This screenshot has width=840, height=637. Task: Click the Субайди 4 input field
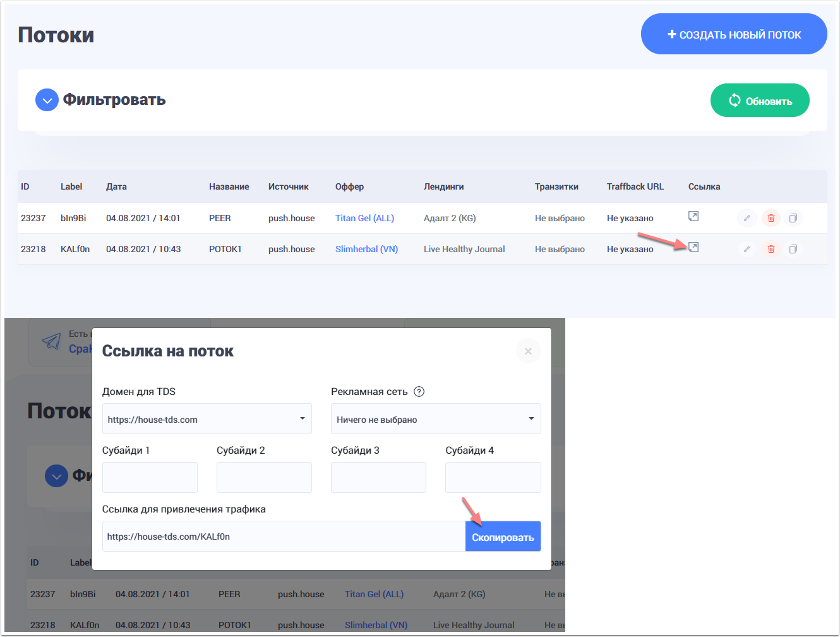[493, 477]
